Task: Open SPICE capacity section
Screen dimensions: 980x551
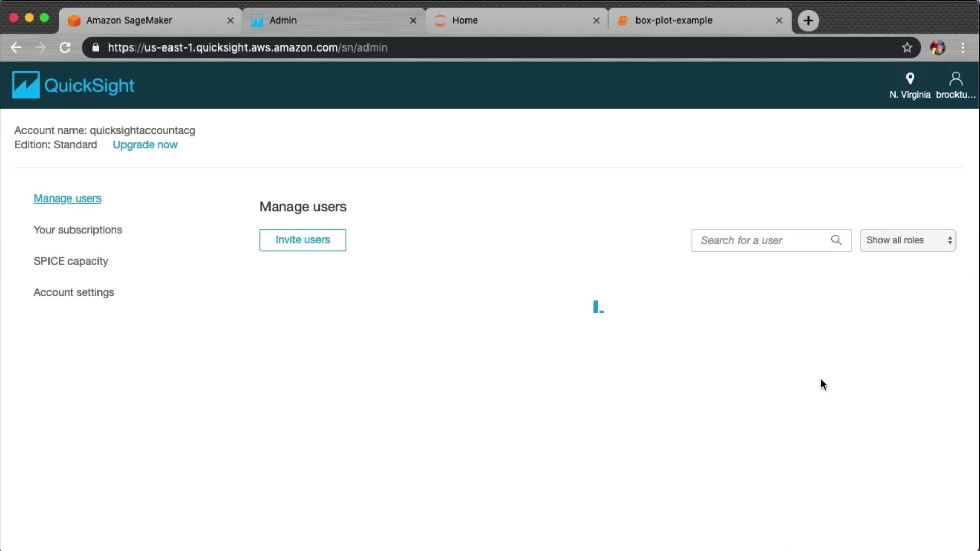Action: (70, 261)
